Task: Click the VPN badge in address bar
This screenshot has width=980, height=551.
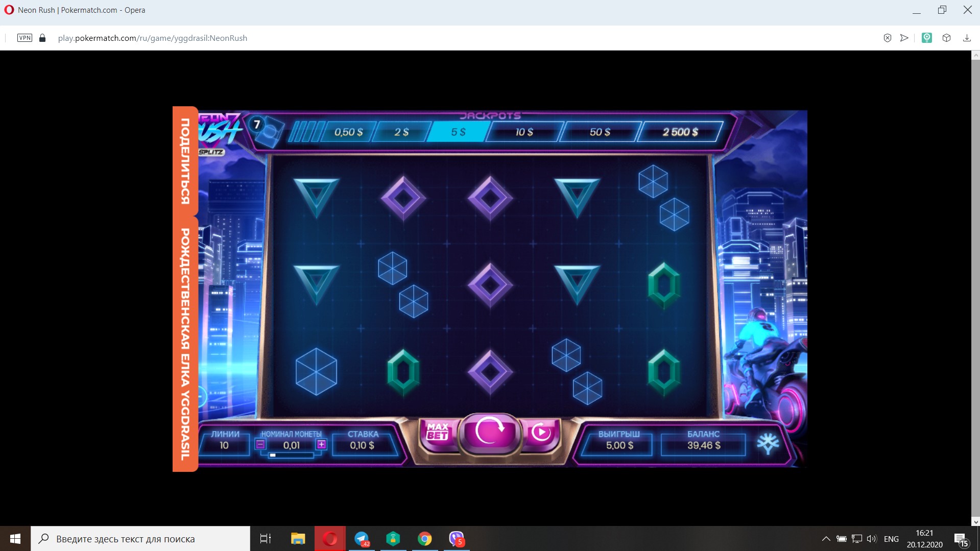Action: tap(25, 38)
